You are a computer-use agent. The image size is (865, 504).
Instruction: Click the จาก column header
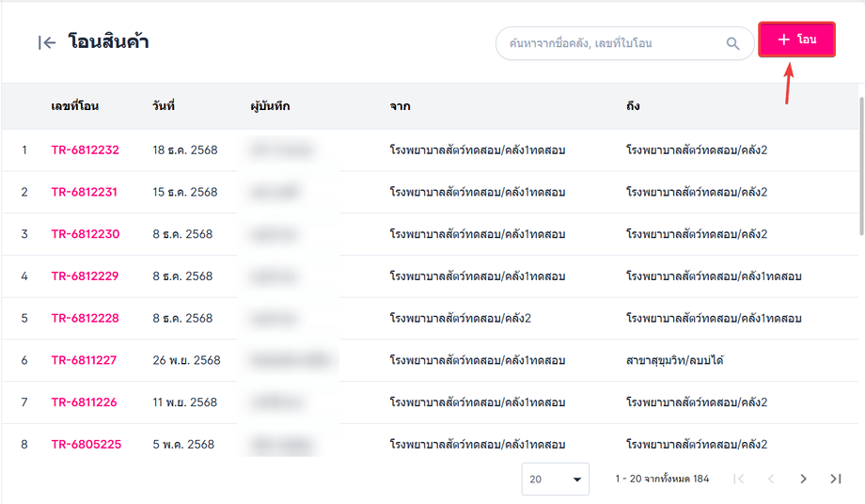point(400,106)
